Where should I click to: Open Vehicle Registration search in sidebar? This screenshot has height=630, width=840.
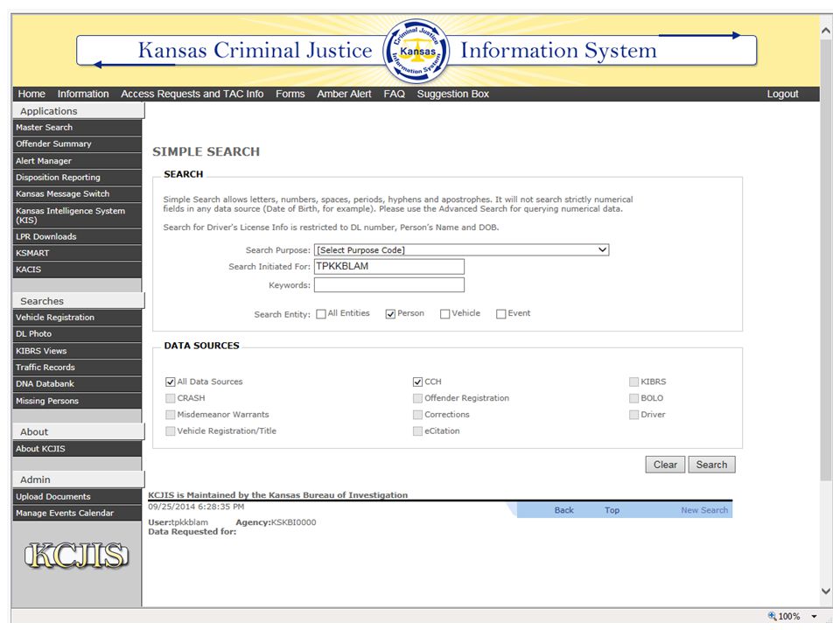coord(77,318)
